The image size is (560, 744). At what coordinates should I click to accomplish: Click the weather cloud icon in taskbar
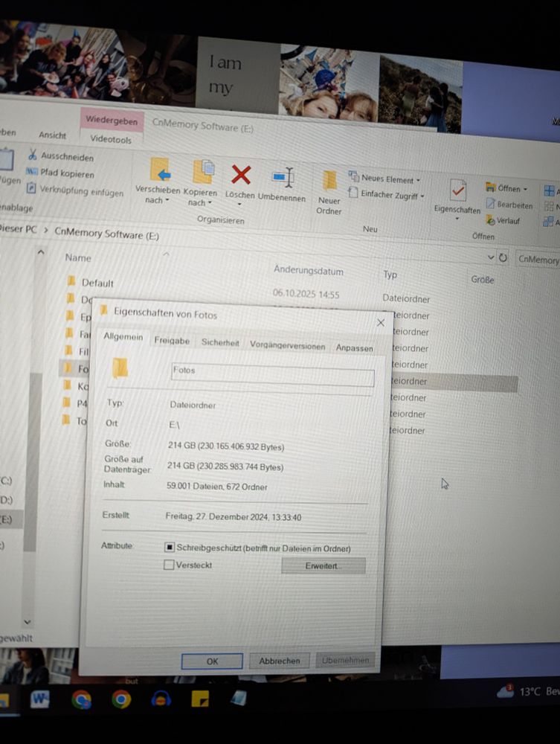[505, 691]
